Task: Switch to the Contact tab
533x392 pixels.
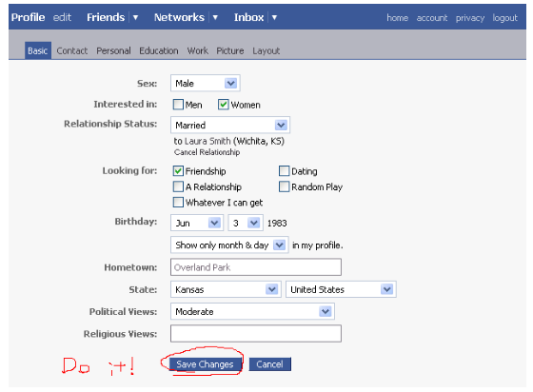Action: (x=72, y=51)
